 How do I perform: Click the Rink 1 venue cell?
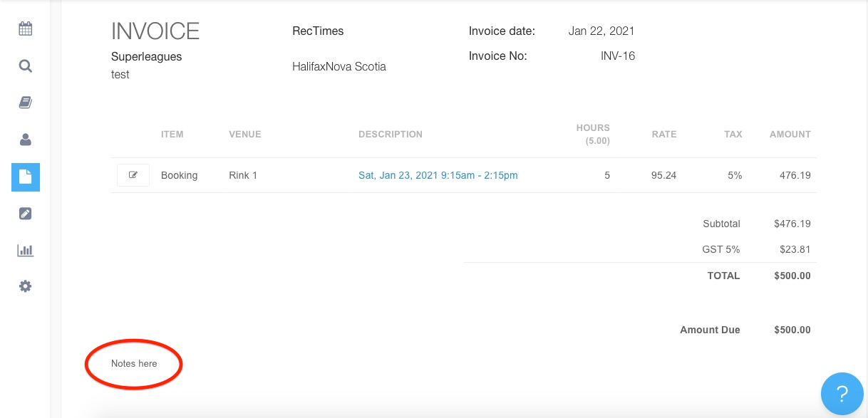click(x=243, y=175)
